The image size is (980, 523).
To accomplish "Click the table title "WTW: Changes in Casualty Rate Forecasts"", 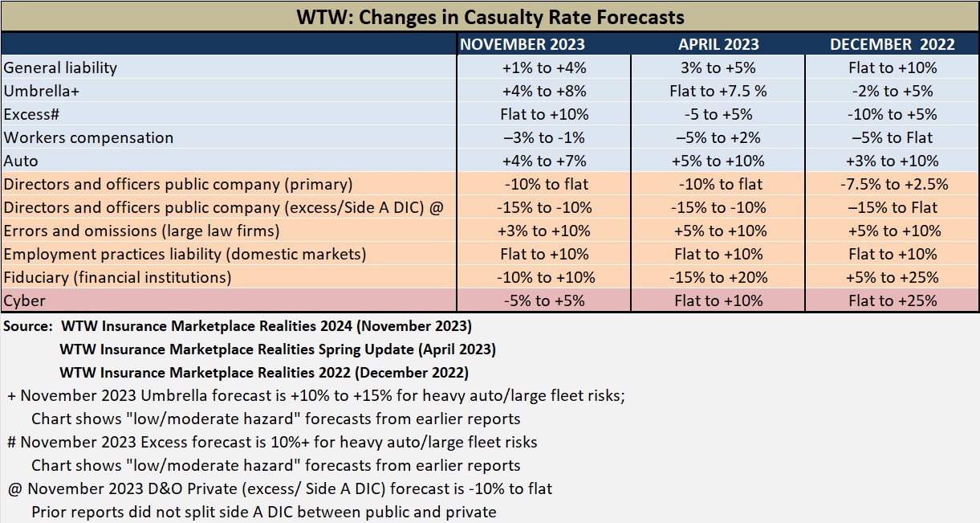I will pos(490,16).
